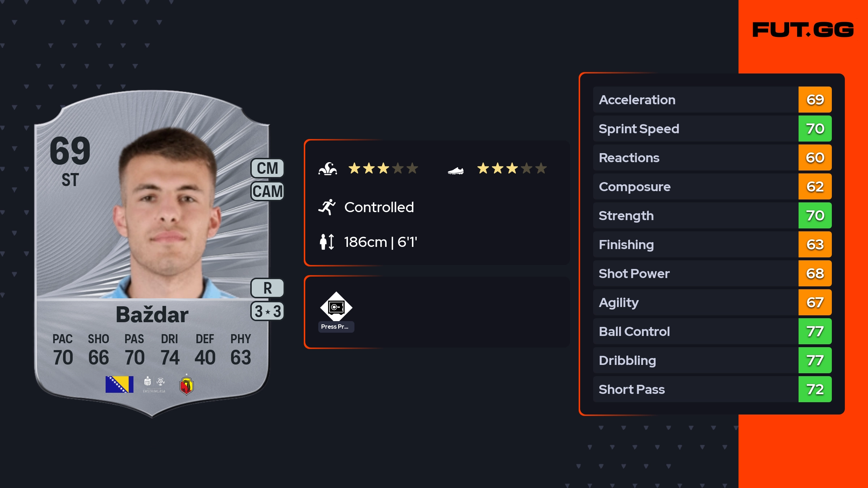
Task: Click the Controlled running figure icon
Action: (327, 207)
